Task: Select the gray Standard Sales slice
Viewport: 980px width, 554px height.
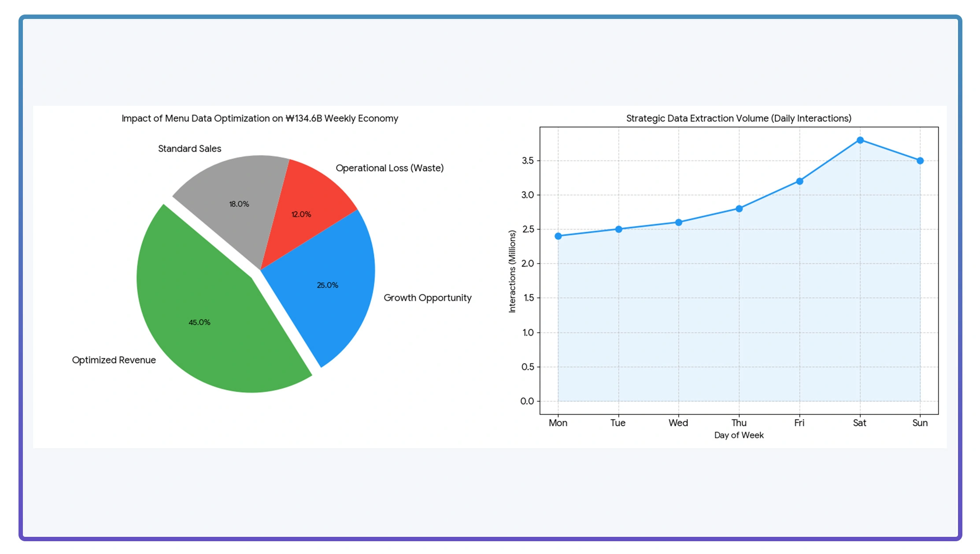Action: [233, 185]
